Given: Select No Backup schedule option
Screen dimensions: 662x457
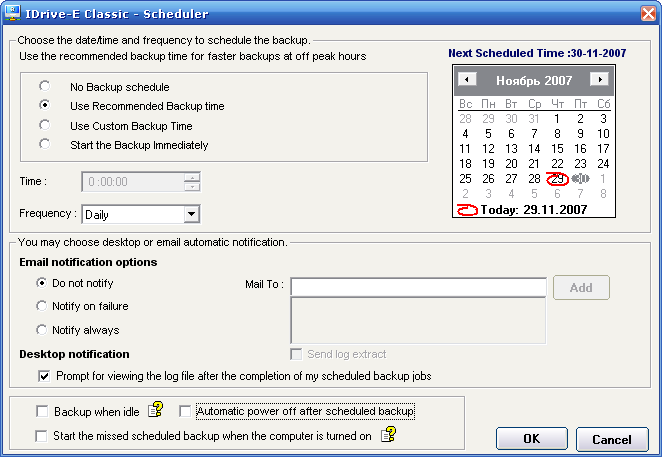Looking at the screenshot, I should pyautogui.click(x=44, y=86).
